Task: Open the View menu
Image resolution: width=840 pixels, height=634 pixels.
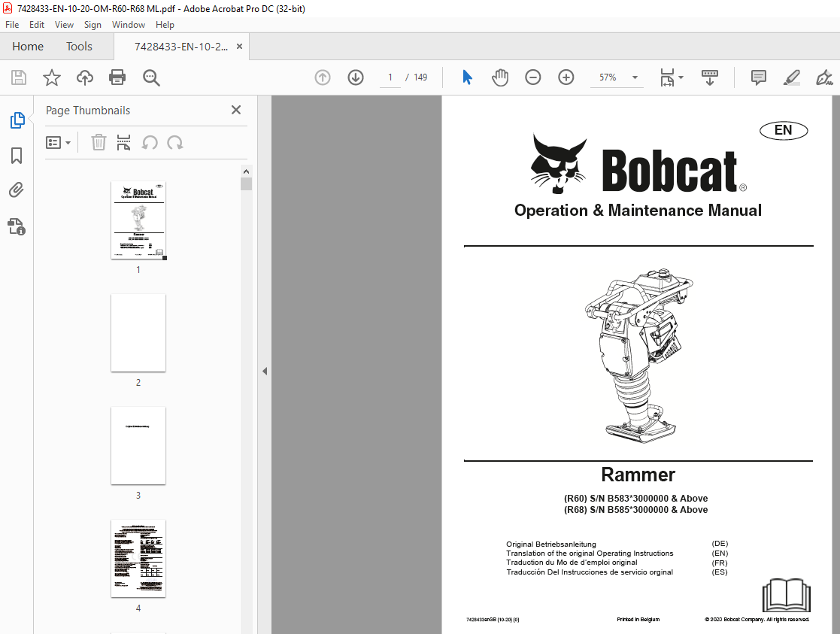Action: tap(64, 25)
